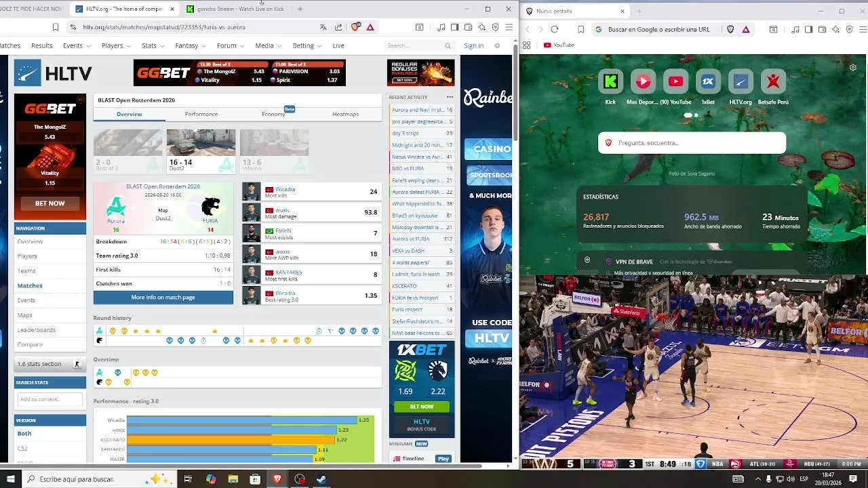Click the Windows Start button
The image size is (868, 488).
9,479
